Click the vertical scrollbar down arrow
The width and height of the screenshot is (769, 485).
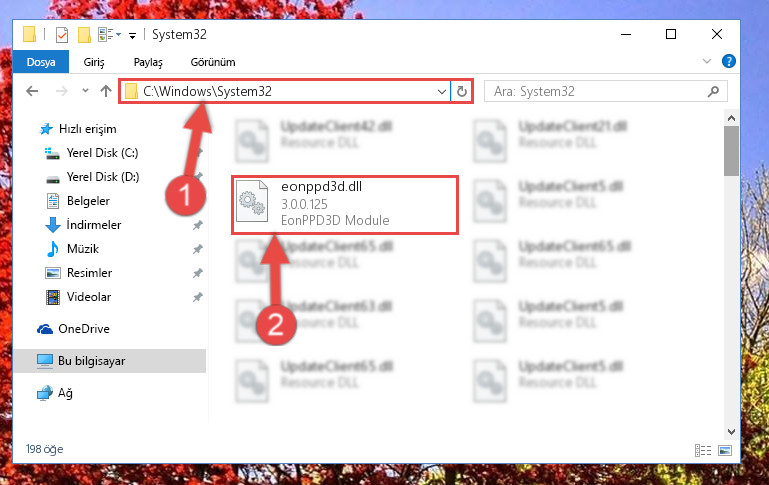click(731, 432)
